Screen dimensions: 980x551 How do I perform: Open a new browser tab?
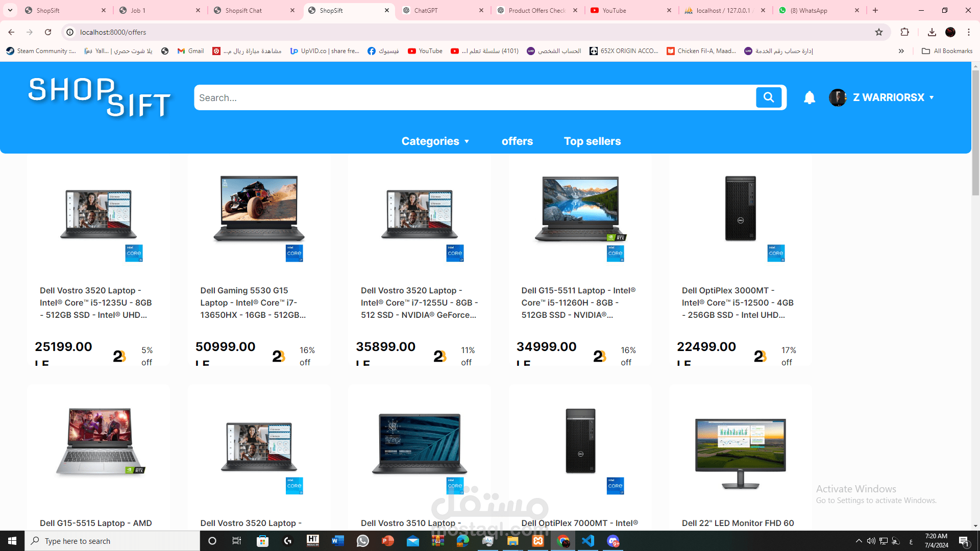point(875,10)
